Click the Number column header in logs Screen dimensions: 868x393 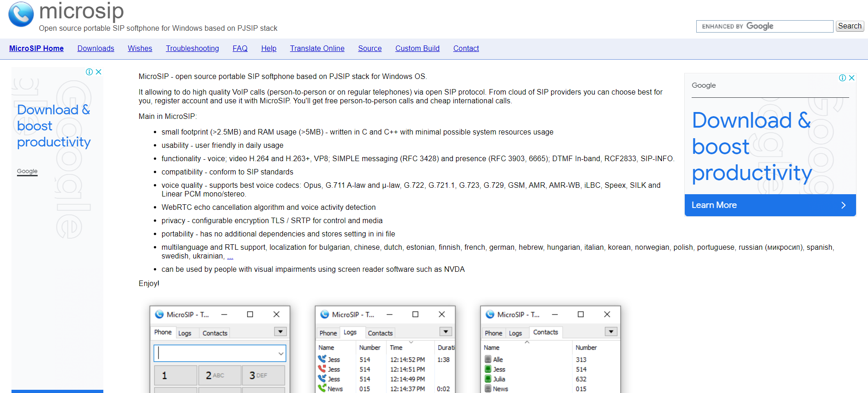(370, 348)
